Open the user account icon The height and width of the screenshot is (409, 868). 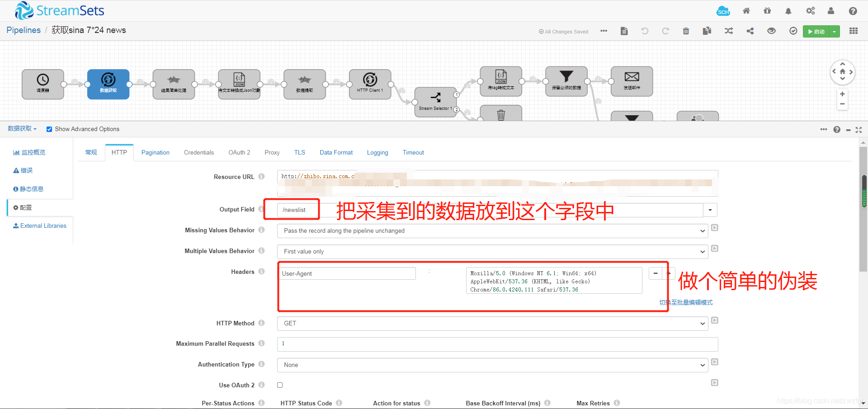831,11
